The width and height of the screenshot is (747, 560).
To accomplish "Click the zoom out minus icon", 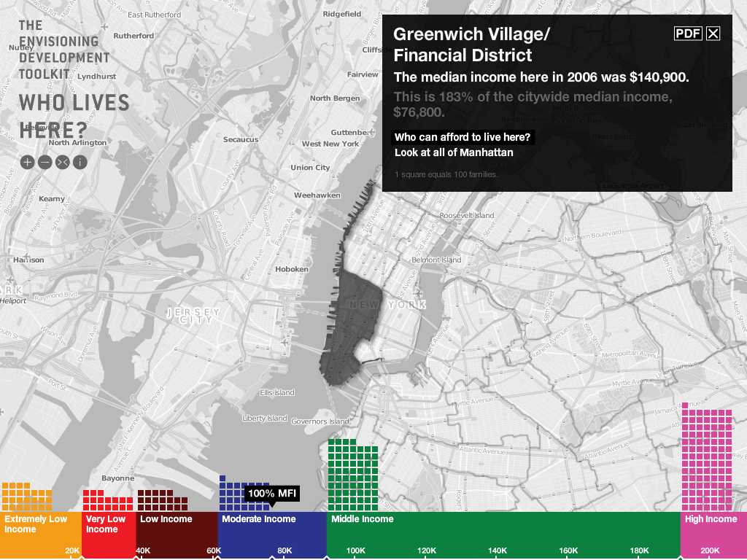I will point(44,162).
